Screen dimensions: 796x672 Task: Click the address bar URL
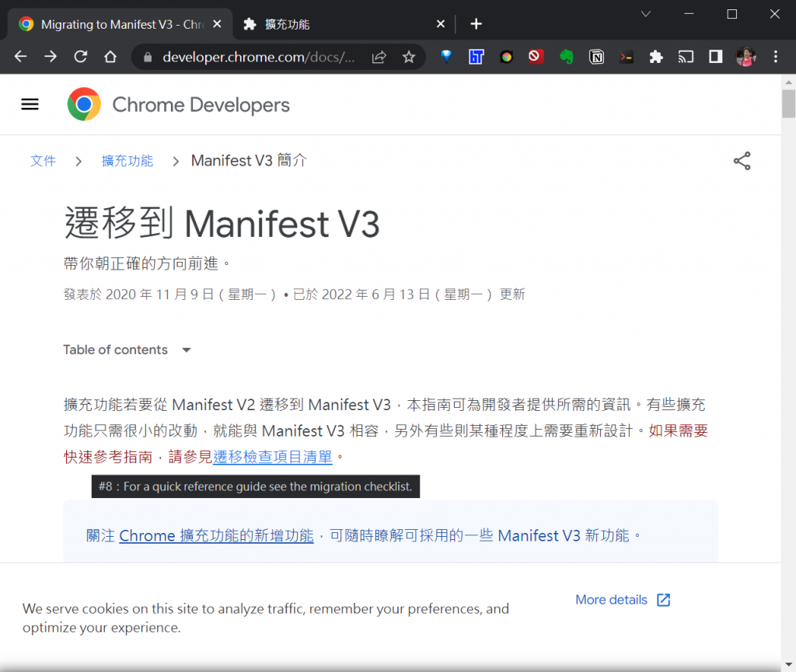pos(258,57)
